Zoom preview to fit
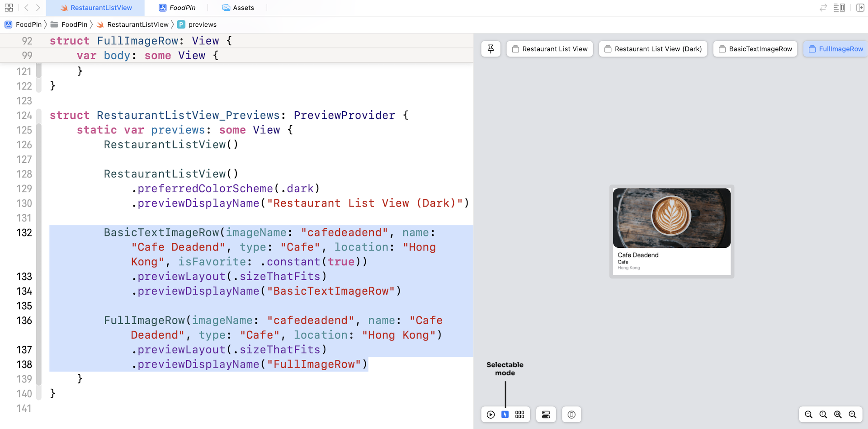This screenshot has height=429, width=868. point(838,415)
